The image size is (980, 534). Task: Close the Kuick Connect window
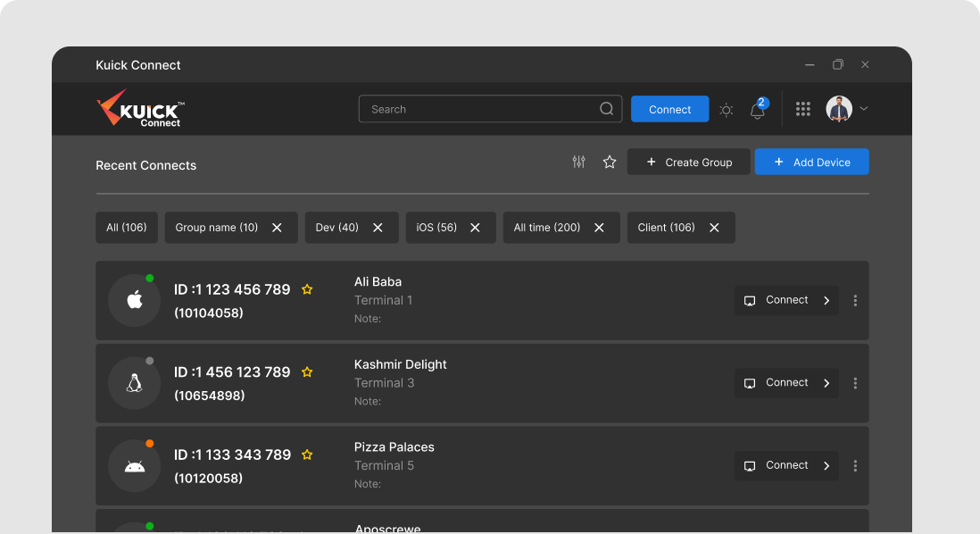pyautogui.click(x=865, y=64)
